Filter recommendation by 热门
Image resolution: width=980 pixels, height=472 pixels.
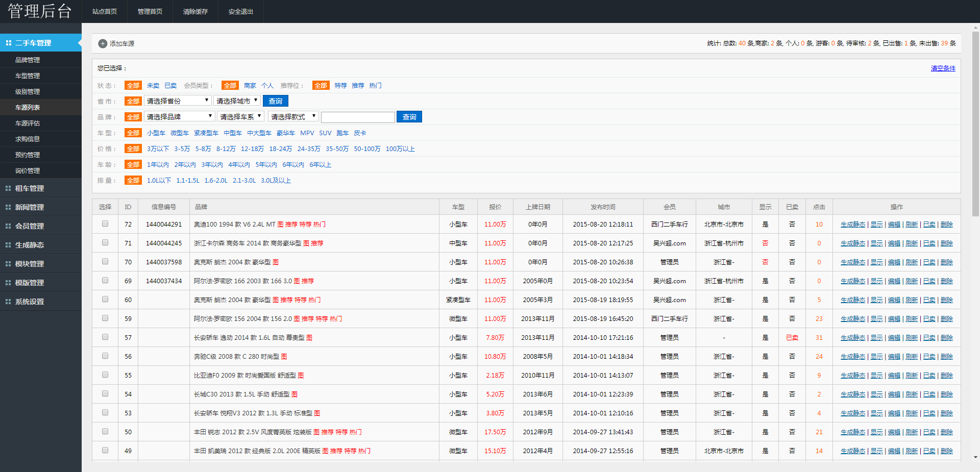coord(376,86)
